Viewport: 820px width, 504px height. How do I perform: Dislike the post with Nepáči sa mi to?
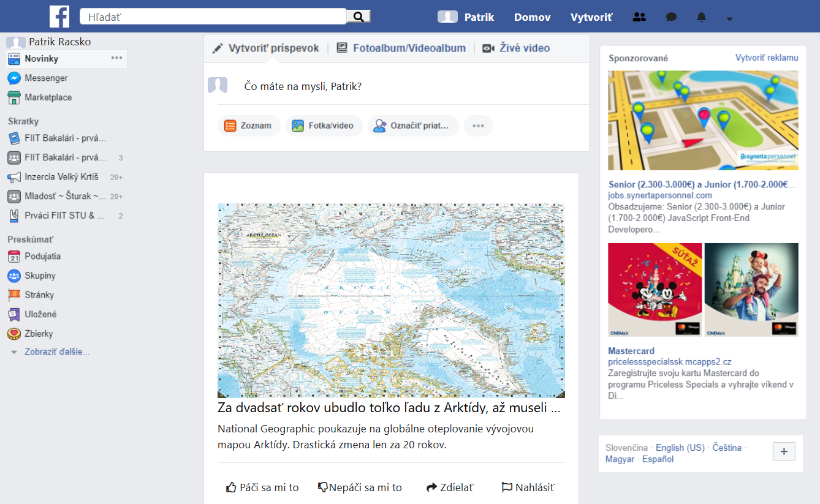tap(360, 487)
